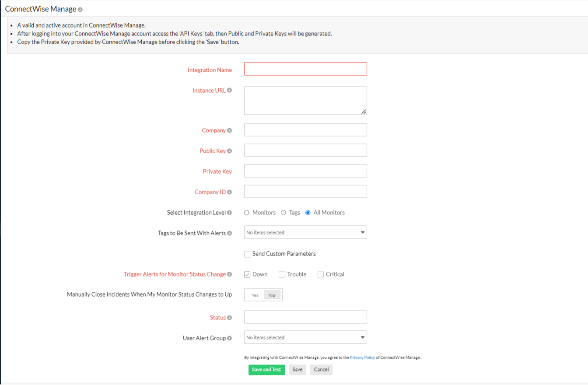The image size is (588, 385).
Task: Switch manual incident closing toggle to Yes
Action: click(x=255, y=295)
